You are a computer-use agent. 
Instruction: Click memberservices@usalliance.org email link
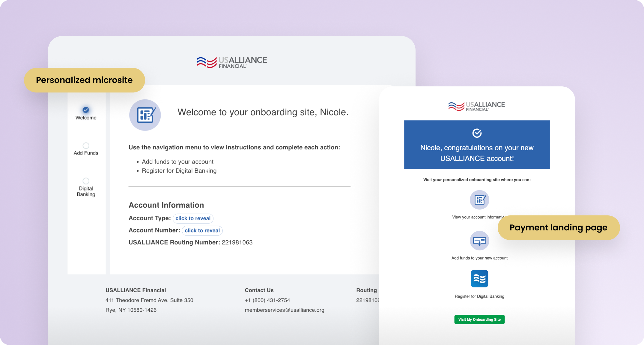click(x=284, y=310)
